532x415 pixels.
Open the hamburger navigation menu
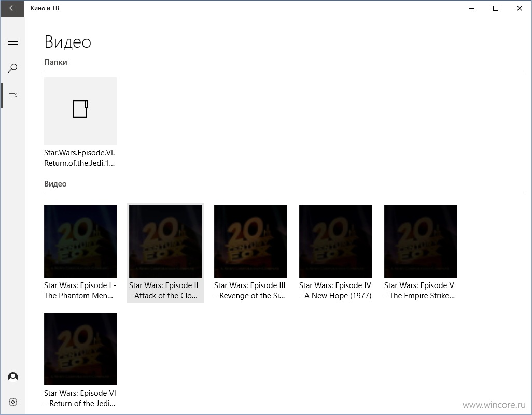(x=13, y=41)
